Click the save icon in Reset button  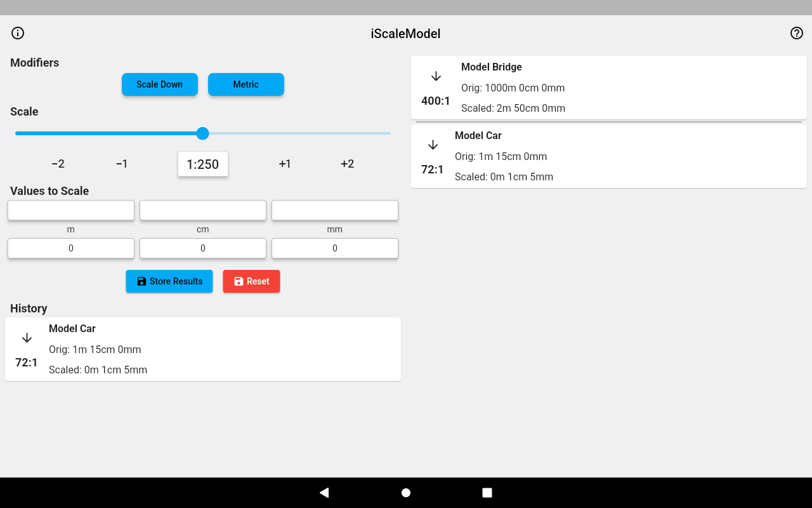tap(239, 281)
